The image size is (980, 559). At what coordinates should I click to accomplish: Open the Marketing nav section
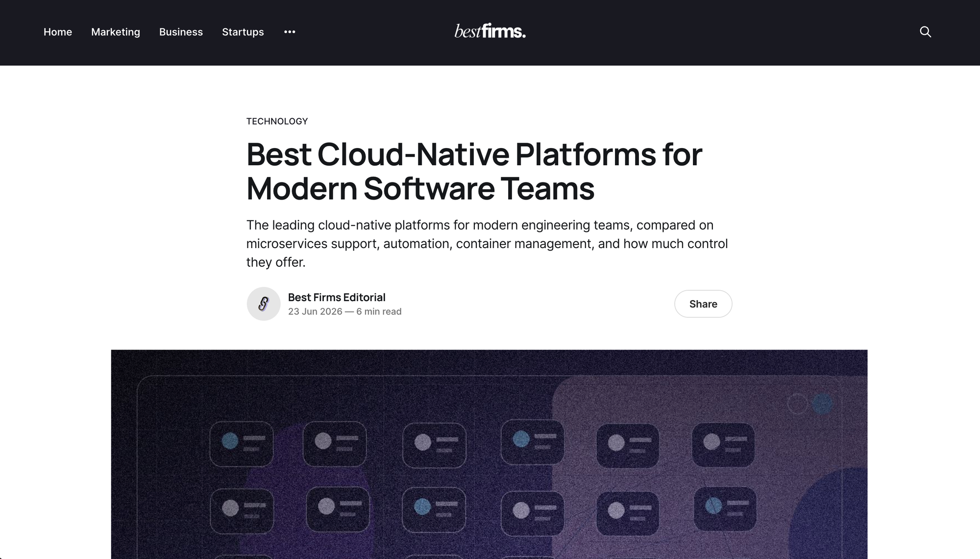116,32
